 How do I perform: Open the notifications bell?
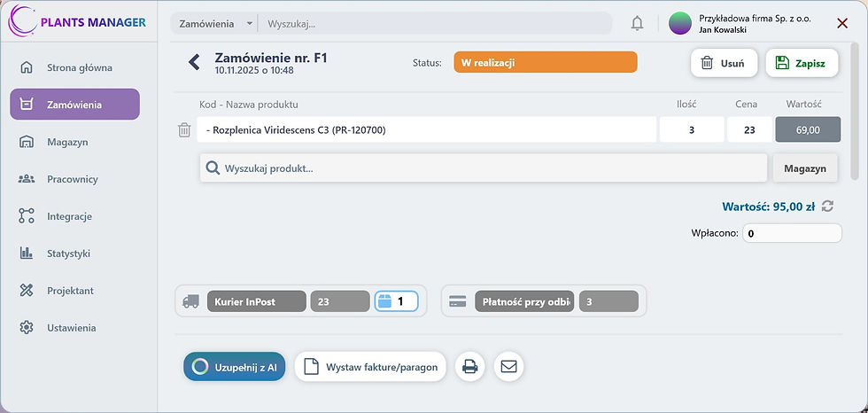(x=638, y=23)
